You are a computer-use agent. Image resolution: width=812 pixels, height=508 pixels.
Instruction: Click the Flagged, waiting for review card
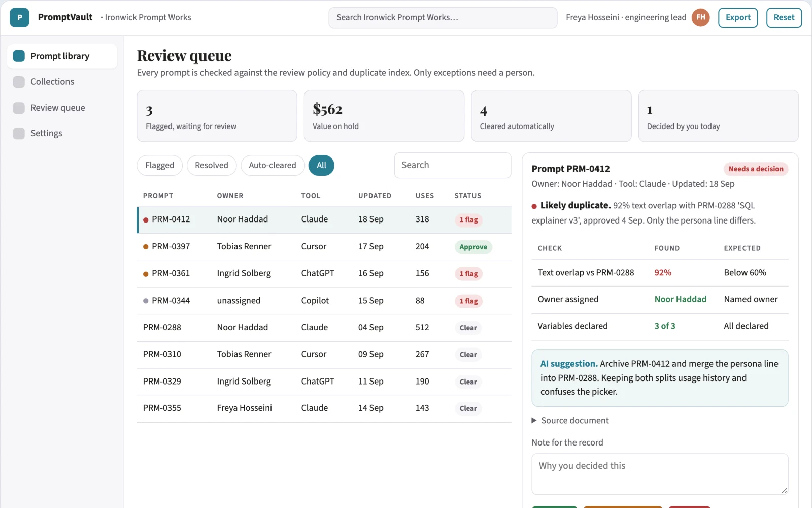217,116
